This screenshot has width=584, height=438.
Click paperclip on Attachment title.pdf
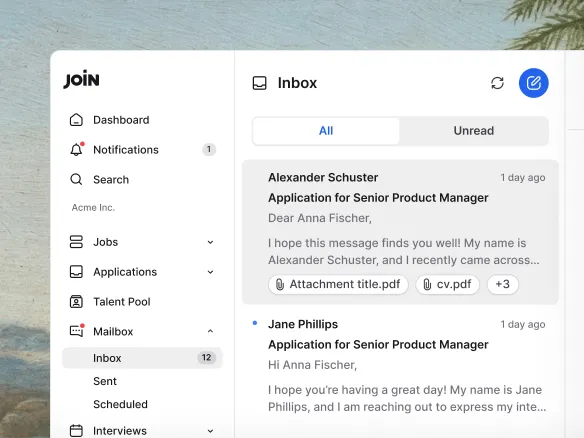tap(280, 285)
